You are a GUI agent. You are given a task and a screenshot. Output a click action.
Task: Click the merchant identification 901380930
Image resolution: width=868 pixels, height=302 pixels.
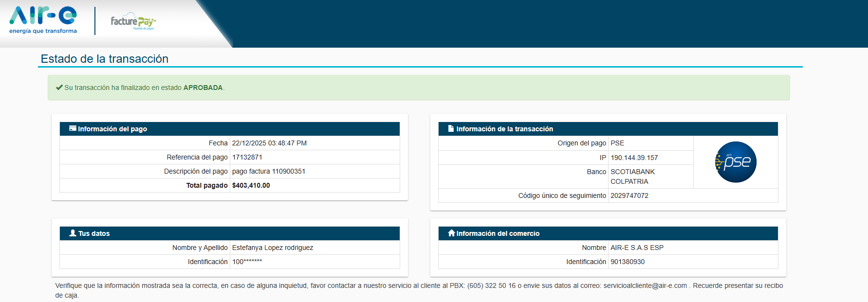[627, 262]
